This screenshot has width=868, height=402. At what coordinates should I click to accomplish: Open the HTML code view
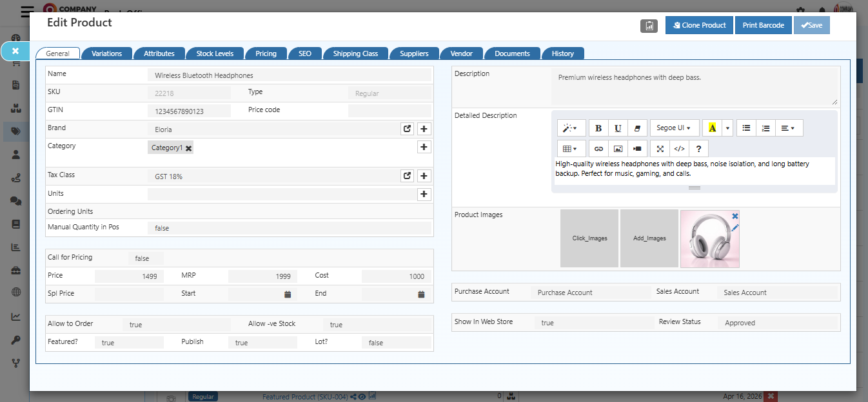(680, 148)
